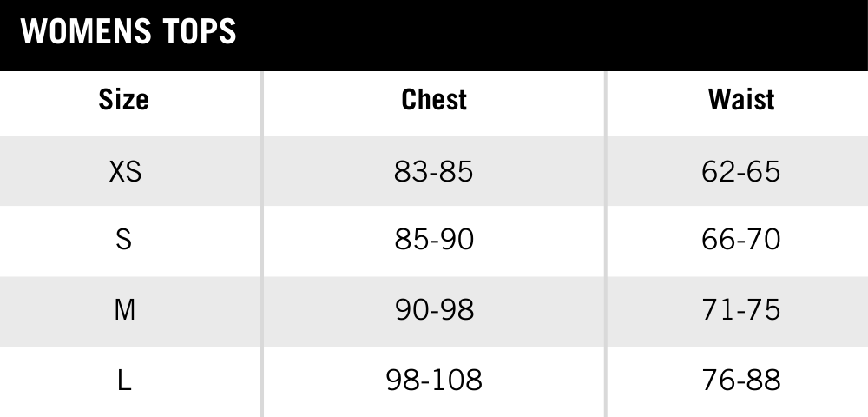
Task: Click the S size label
Action: [124, 239]
